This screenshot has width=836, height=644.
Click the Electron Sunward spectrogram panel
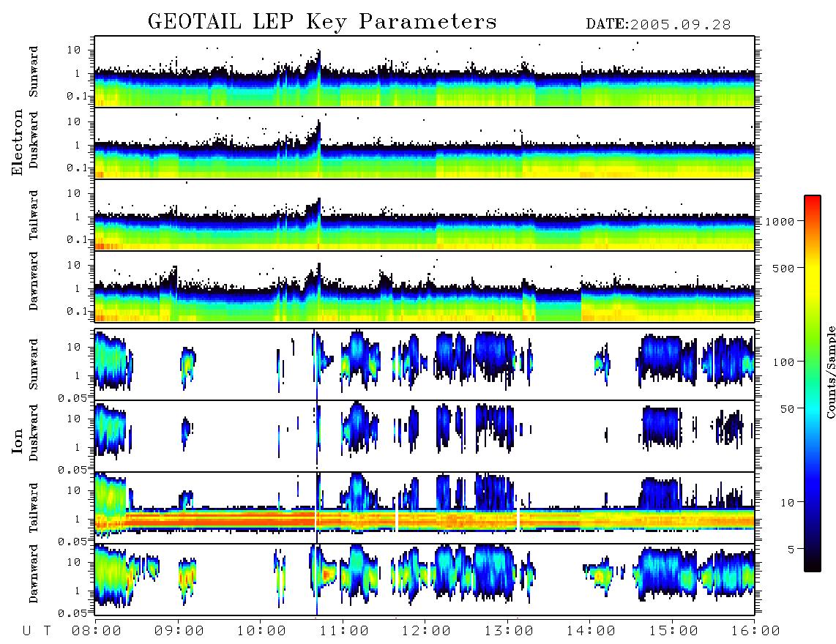425,72
